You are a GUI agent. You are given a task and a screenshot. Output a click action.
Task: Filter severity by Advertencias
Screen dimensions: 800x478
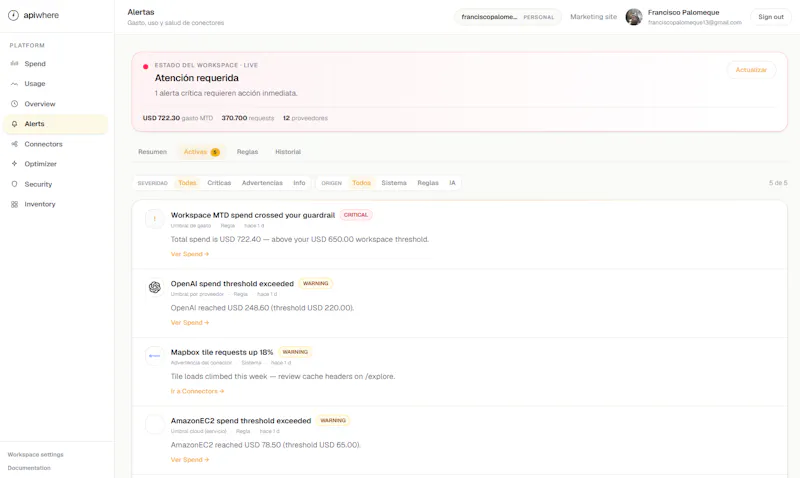[x=262, y=183]
